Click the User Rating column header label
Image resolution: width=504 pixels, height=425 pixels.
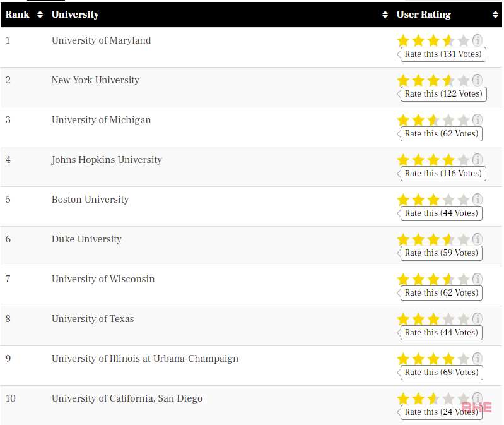tap(424, 15)
